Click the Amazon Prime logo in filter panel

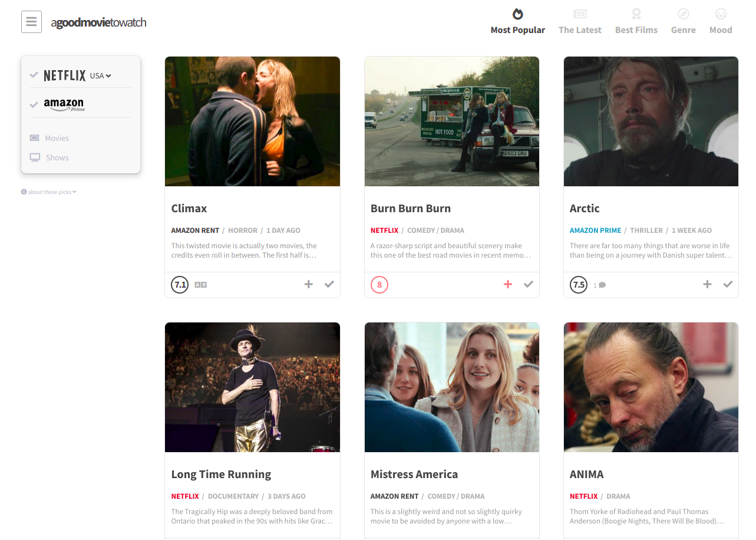click(x=64, y=105)
